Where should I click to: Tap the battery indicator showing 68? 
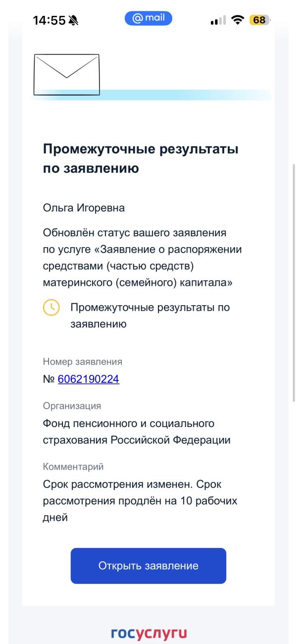coord(259,20)
